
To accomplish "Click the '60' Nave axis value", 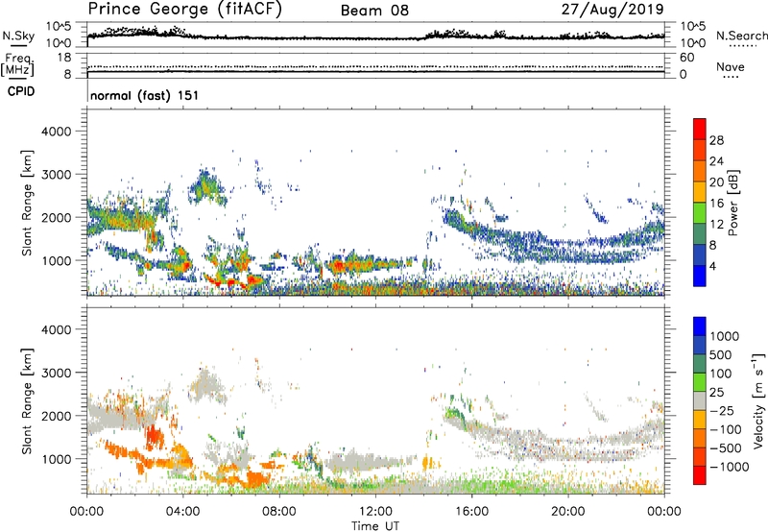I will pyautogui.click(x=686, y=58).
